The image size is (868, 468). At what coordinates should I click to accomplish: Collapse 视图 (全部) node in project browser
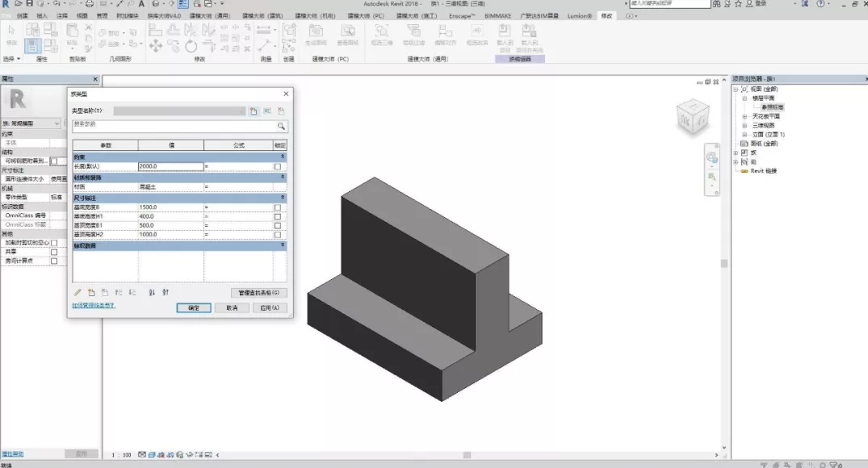point(736,89)
